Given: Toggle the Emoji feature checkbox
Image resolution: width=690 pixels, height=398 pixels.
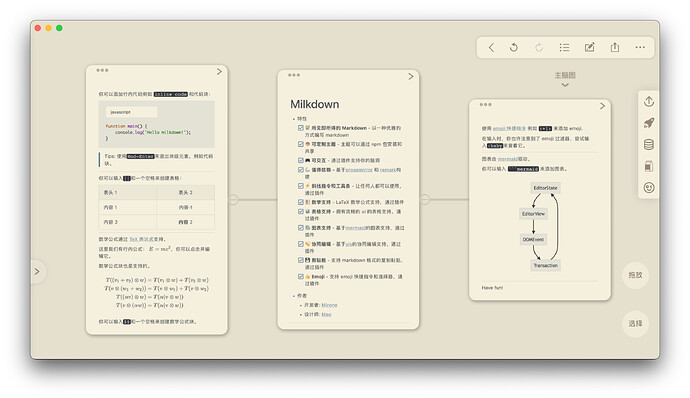Looking at the screenshot, I should coord(301,276).
